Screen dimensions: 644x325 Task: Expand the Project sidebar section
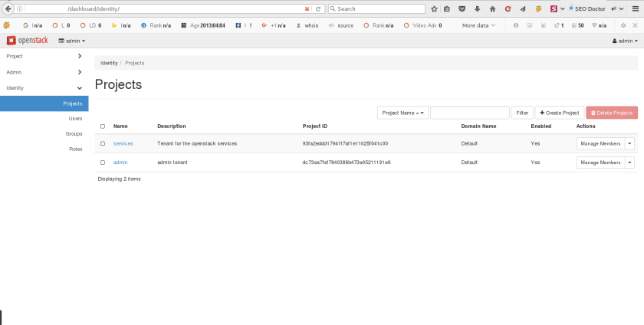point(44,56)
